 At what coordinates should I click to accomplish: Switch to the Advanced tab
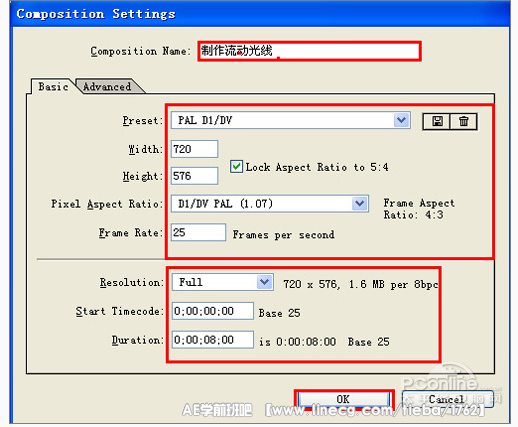(107, 87)
